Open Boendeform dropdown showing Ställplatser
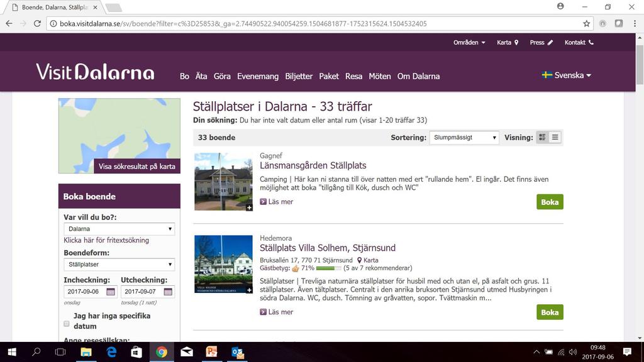Viewport: 644px width, 362px height. point(119,265)
